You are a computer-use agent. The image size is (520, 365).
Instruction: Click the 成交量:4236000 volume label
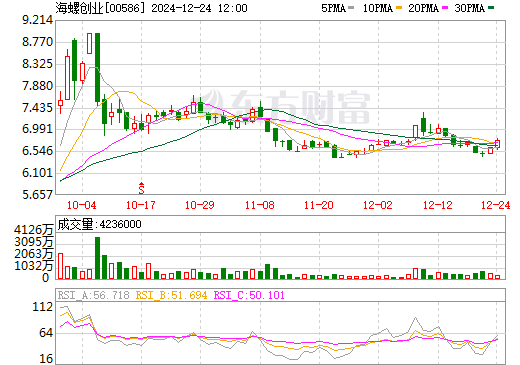(x=100, y=224)
